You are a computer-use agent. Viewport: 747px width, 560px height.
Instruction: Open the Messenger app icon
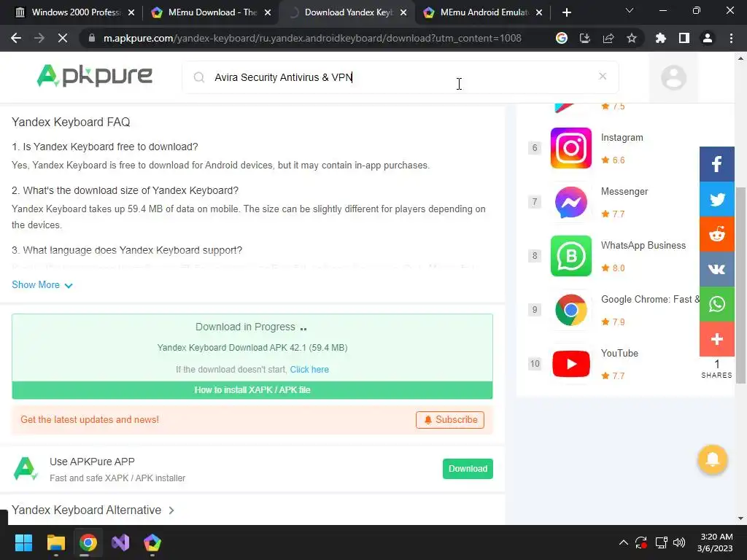coord(570,202)
